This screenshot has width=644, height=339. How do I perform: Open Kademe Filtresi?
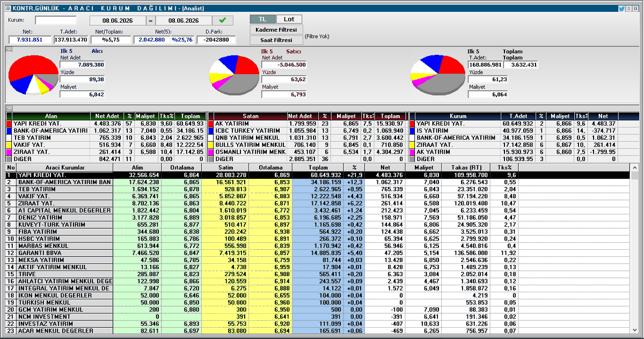(x=277, y=30)
